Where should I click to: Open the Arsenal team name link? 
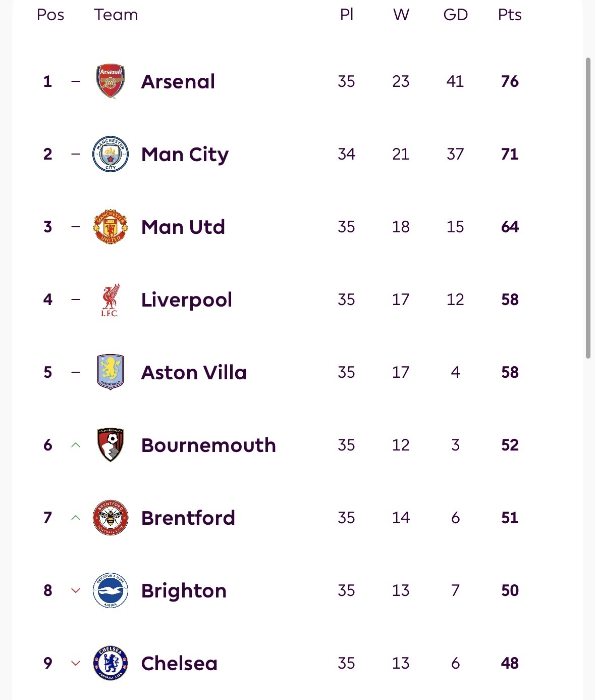[178, 81]
